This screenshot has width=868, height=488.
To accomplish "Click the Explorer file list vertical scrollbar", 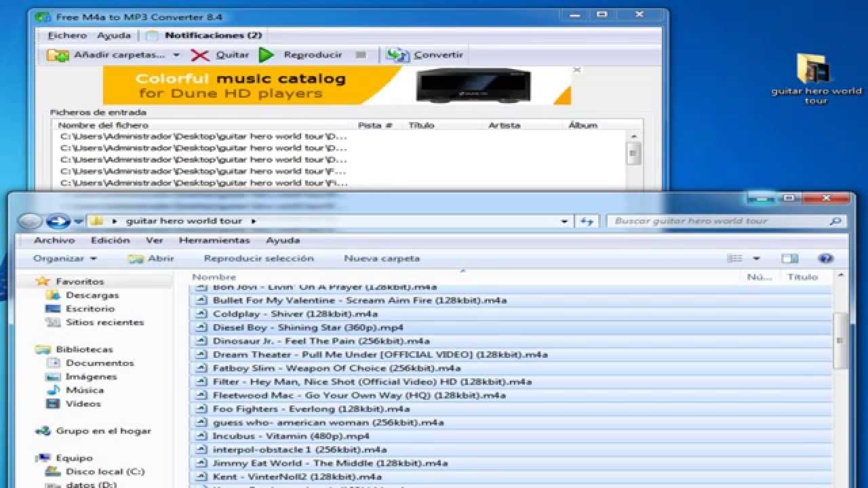I will coord(840,341).
